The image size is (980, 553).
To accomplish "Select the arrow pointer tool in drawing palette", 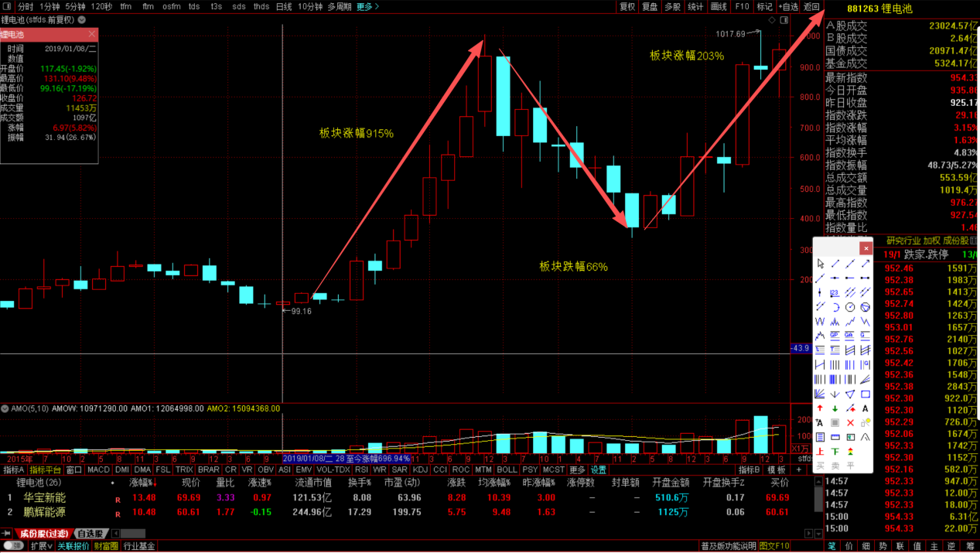I will tap(820, 265).
